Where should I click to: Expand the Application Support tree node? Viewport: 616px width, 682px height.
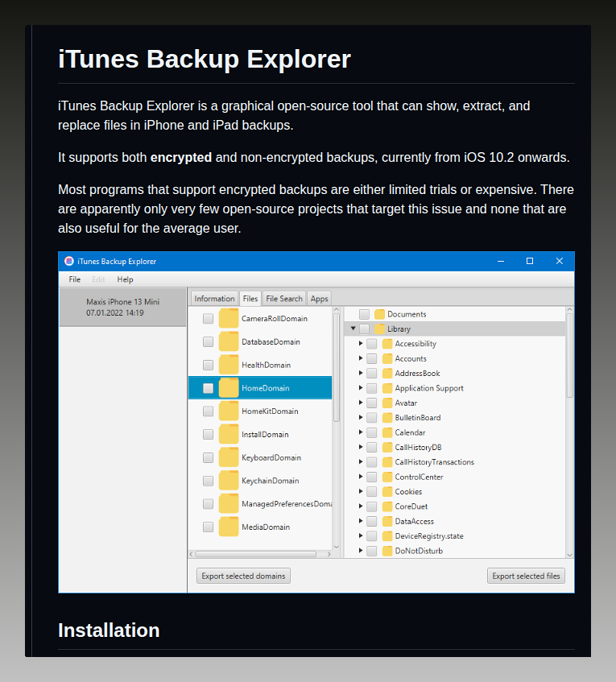[x=361, y=387]
